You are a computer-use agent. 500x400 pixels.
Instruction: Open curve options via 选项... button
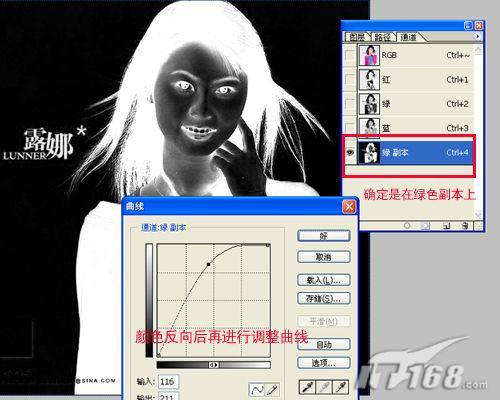(324, 363)
